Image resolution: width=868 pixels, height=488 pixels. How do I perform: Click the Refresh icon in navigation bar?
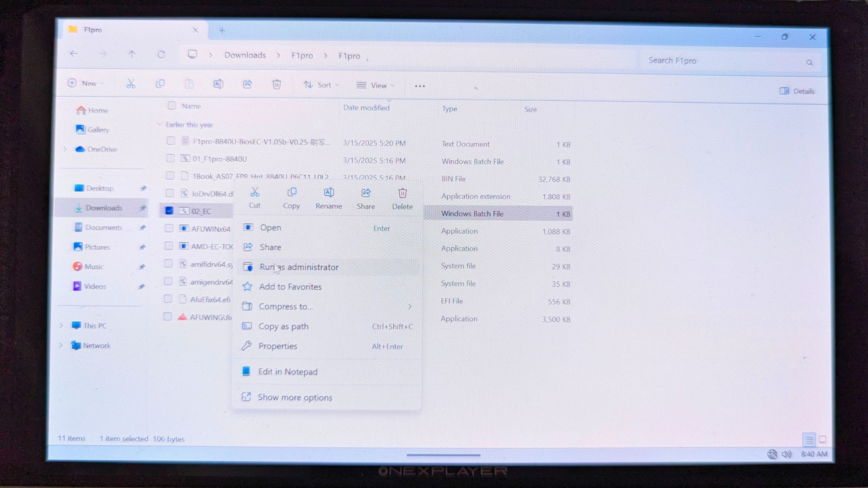pos(161,55)
